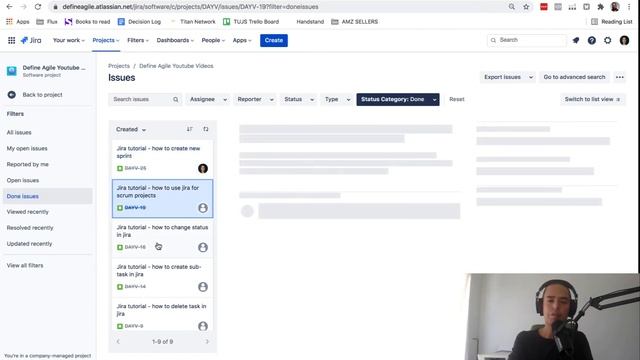Click the Define Agile project avatar icon
The width and height of the screenshot is (640, 360).
click(x=12, y=71)
